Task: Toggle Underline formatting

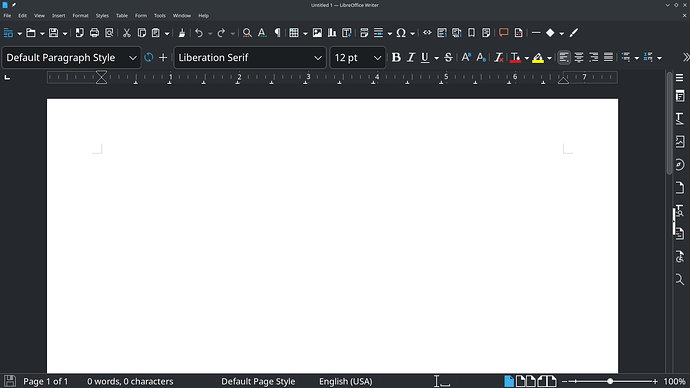Action: tap(425, 58)
